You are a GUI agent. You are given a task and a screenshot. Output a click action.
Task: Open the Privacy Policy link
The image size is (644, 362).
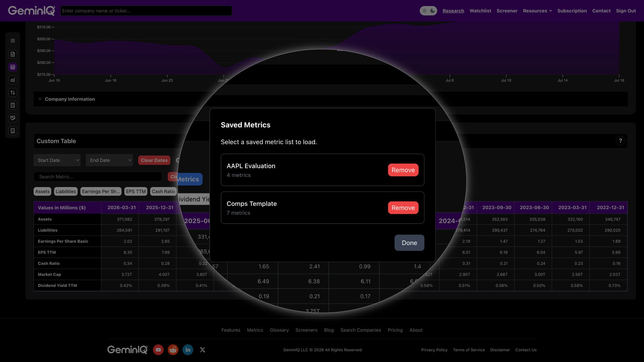pyautogui.click(x=434, y=350)
